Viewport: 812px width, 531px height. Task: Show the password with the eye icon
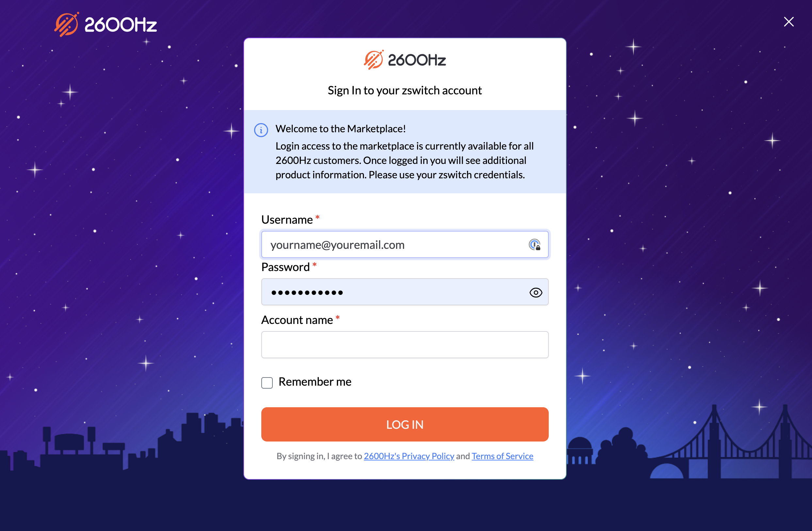coord(536,292)
